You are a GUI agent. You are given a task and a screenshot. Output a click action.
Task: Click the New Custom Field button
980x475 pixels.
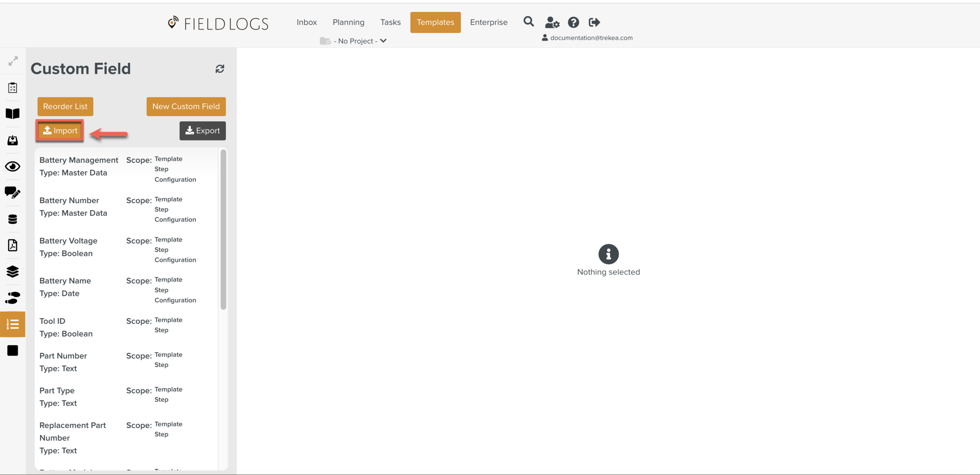[186, 107]
